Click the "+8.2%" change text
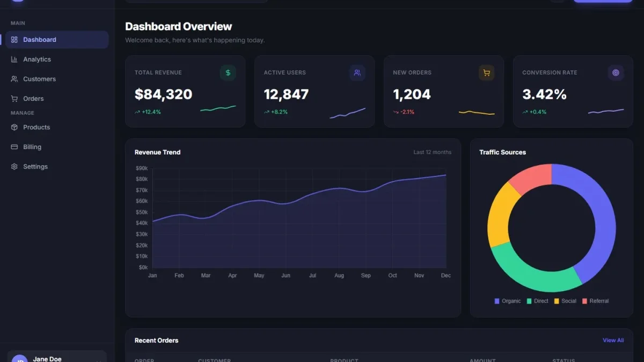Image resolution: width=644 pixels, height=362 pixels. (279, 112)
